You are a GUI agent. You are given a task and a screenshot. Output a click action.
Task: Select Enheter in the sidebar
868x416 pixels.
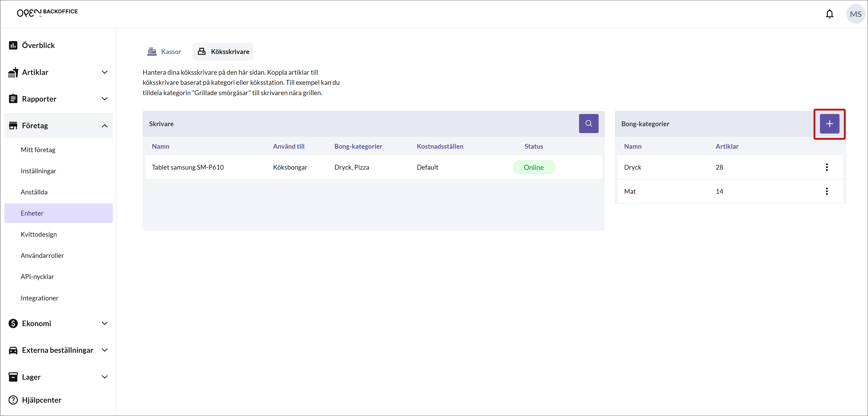click(59, 213)
